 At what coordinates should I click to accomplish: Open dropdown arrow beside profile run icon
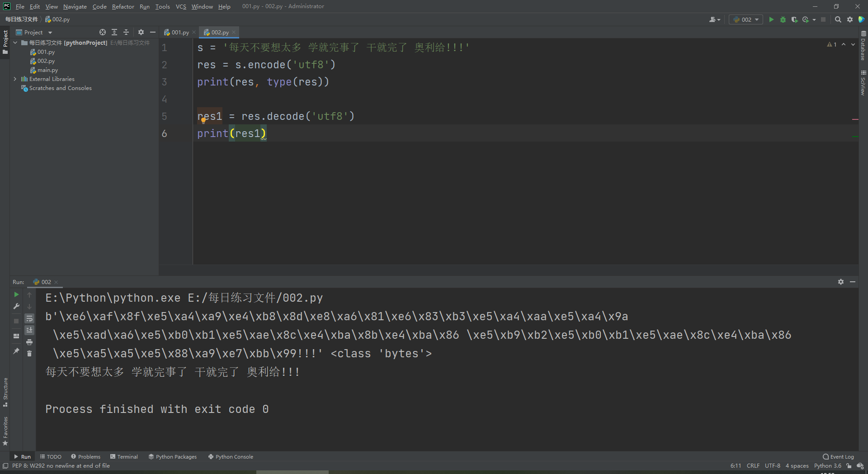click(814, 19)
